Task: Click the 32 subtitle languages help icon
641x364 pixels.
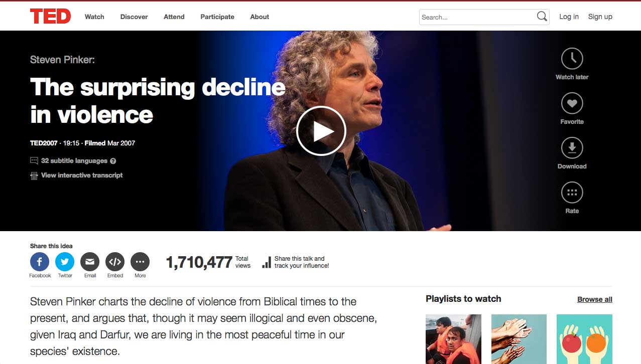Action: pos(113,161)
